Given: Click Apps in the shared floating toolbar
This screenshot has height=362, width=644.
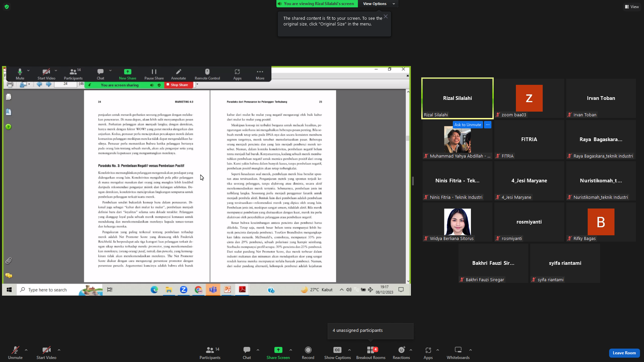Looking at the screenshot, I should click(237, 74).
